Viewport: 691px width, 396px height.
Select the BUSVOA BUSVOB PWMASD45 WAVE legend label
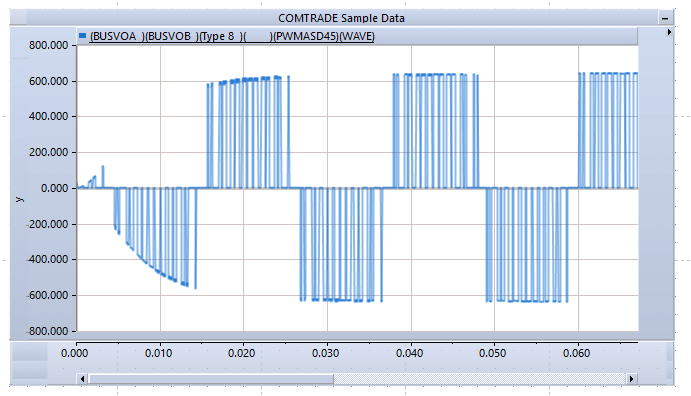[x=232, y=37]
